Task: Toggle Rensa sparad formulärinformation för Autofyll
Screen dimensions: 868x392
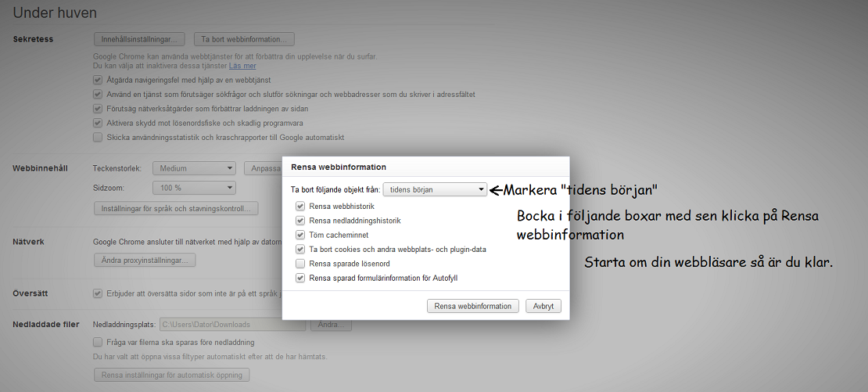Action: [x=300, y=278]
